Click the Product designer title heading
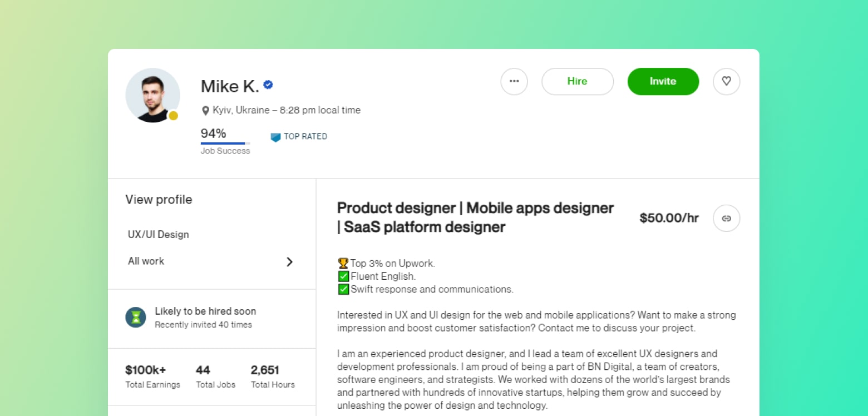This screenshot has width=868, height=416. point(476,217)
